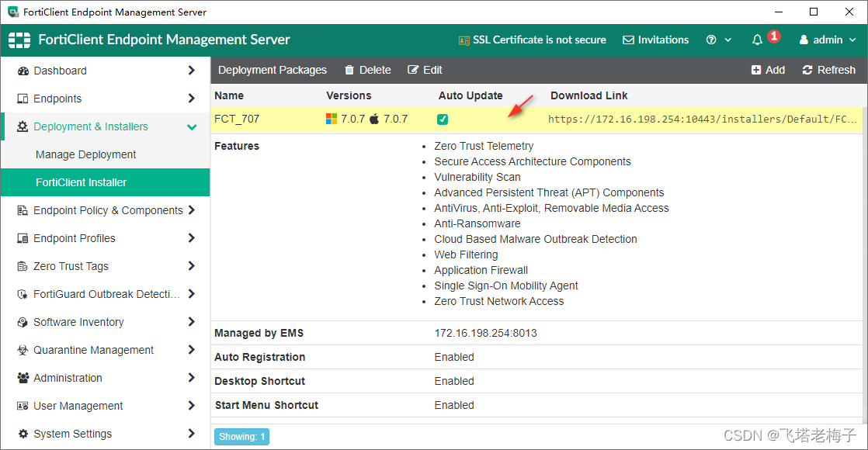This screenshot has height=450, width=868.
Task: Click the notification count badge 1
Action: 774,36
